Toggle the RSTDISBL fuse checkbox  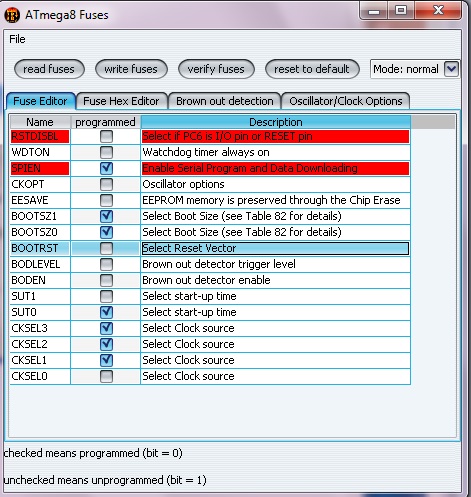coord(106,136)
